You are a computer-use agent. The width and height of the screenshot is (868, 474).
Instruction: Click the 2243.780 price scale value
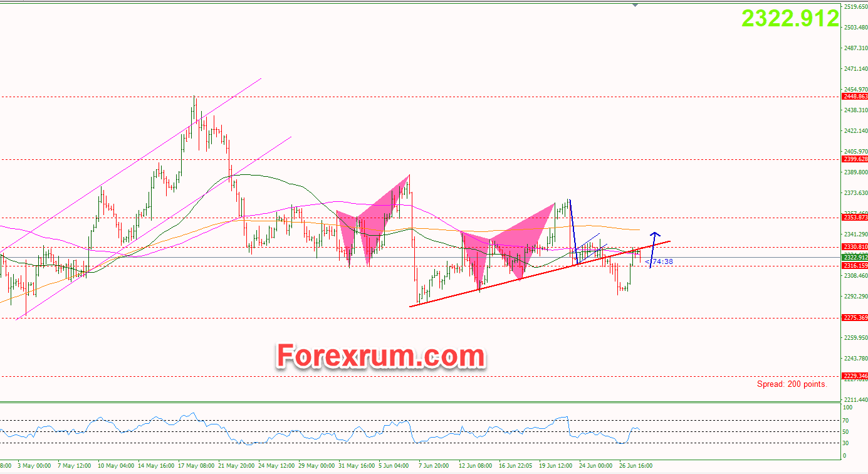[856, 359]
